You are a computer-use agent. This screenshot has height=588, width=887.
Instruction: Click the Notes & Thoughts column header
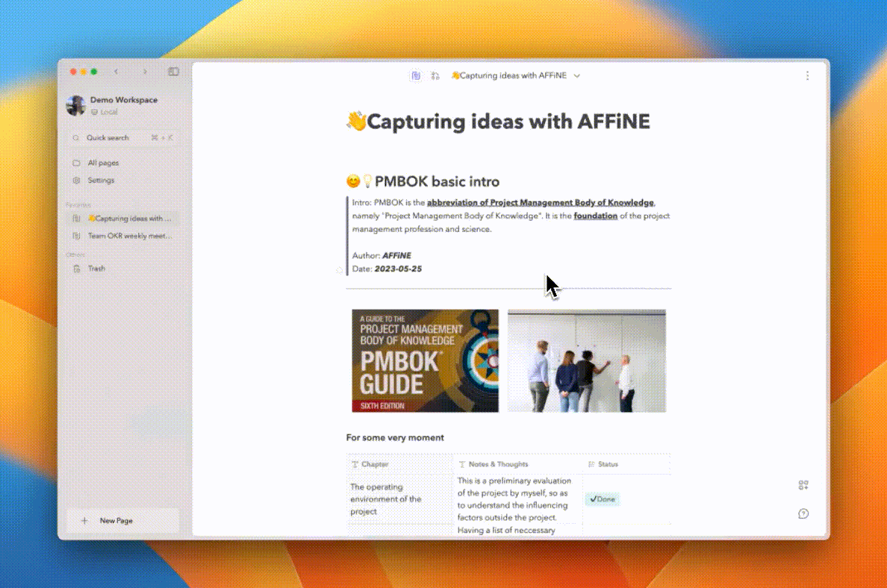(x=517, y=464)
